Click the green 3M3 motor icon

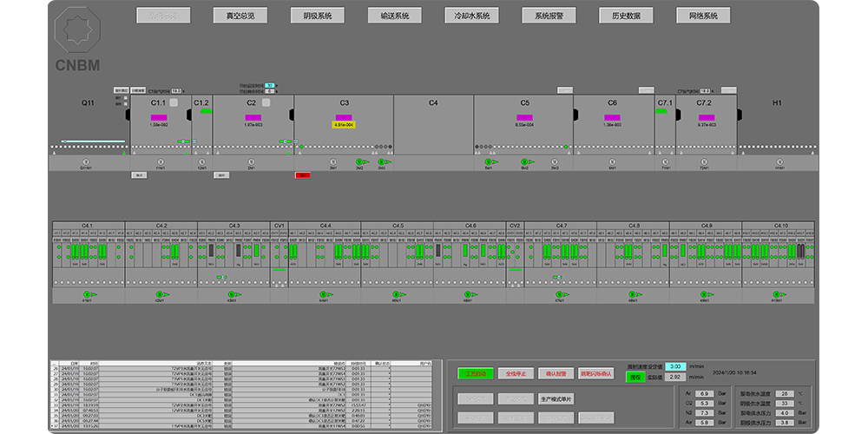click(x=383, y=162)
